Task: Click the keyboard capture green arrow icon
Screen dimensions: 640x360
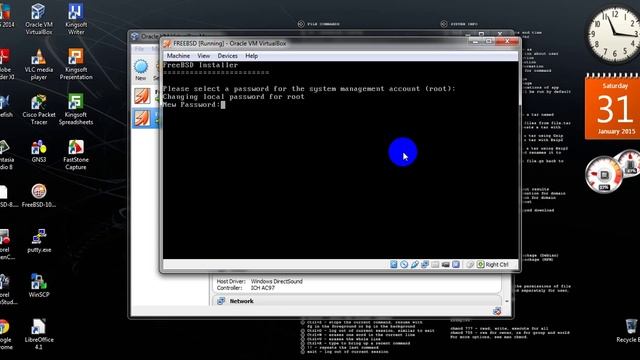Action: pyautogui.click(x=480, y=264)
